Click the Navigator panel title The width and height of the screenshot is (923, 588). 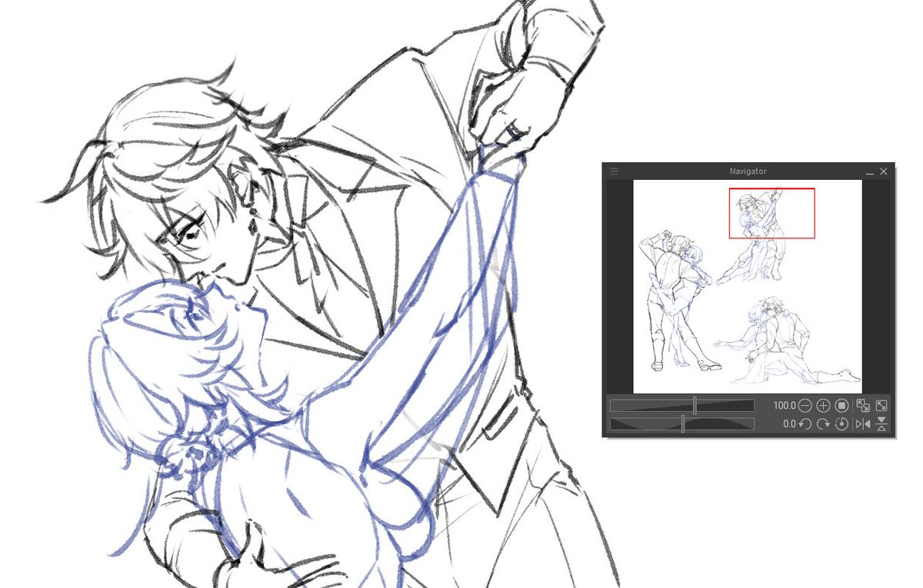(748, 171)
